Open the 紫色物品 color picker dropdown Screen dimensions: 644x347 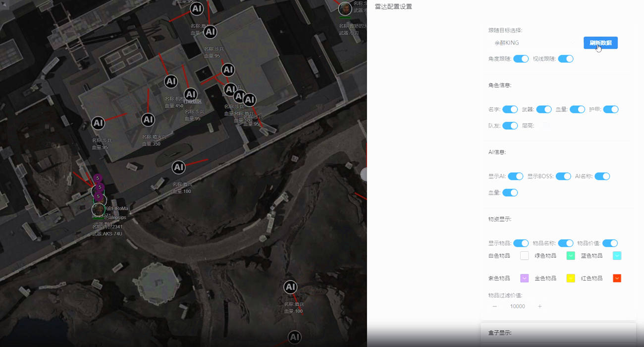pos(524,278)
